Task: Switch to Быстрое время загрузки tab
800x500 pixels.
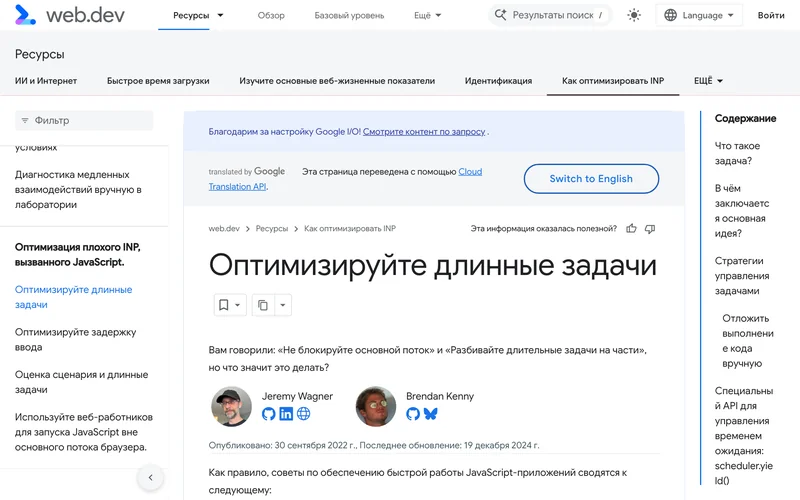Action: coord(158,81)
